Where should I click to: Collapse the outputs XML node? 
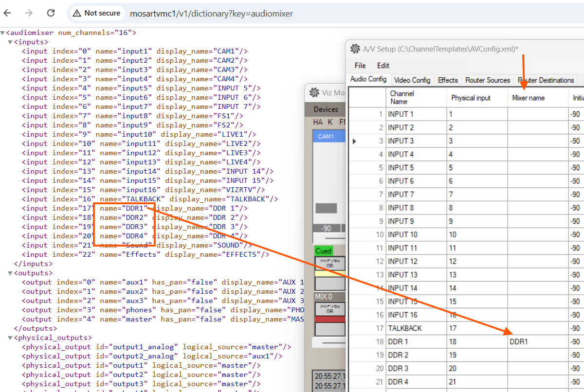point(10,273)
